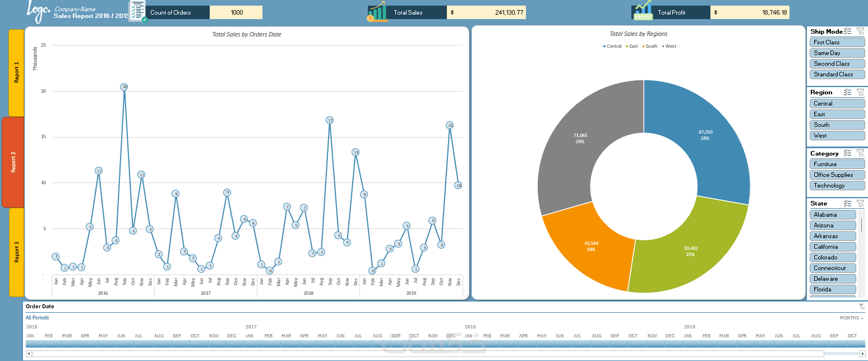Toggle the West region slicer button
The height and width of the screenshot is (361, 868).
coord(837,135)
